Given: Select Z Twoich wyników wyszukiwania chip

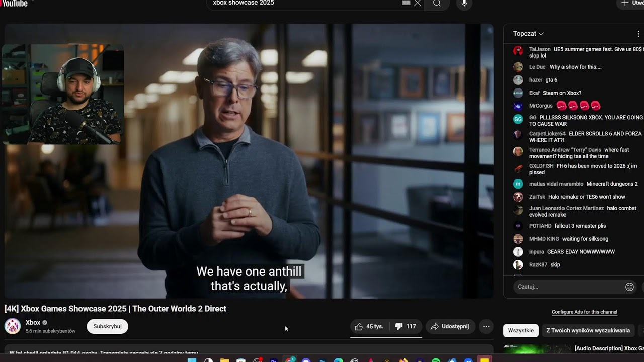Looking at the screenshot, I should 588,330.
